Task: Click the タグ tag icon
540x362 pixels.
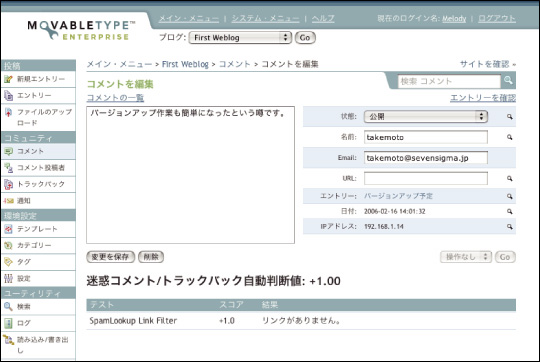Action: [x=8, y=262]
